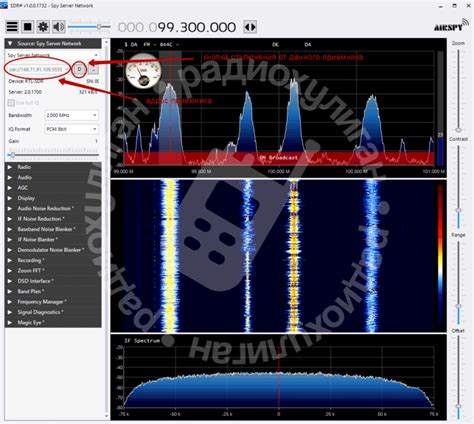Stop the radio with the stop button
Viewport: 474px width, 424px height.
point(27,27)
